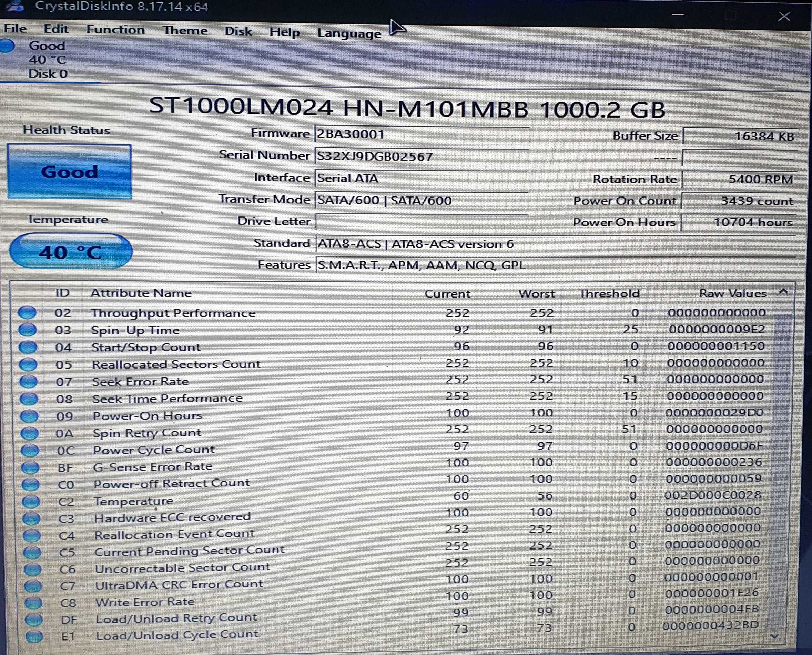Click the empty Drive Letter field
This screenshot has height=655, width=812.
422,222
